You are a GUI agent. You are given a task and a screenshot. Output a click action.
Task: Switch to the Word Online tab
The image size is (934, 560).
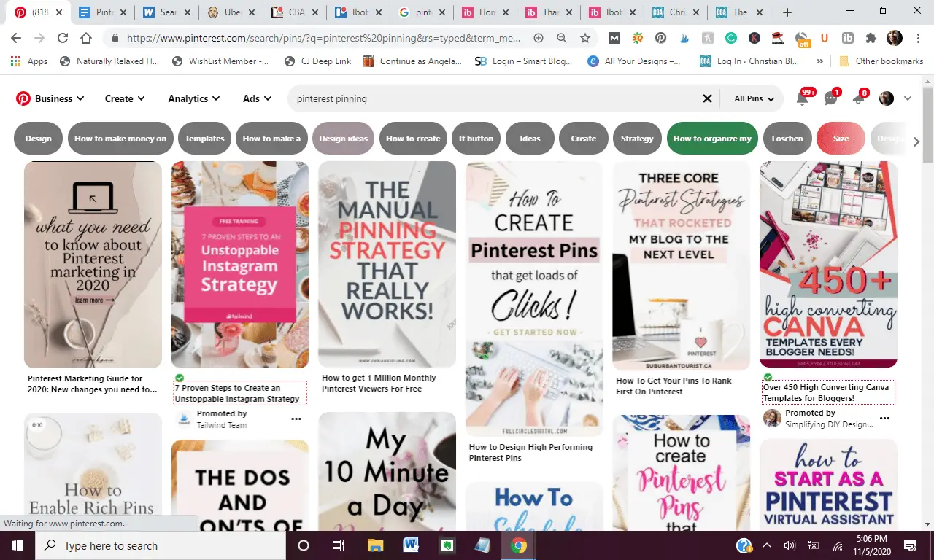(167, 12)
